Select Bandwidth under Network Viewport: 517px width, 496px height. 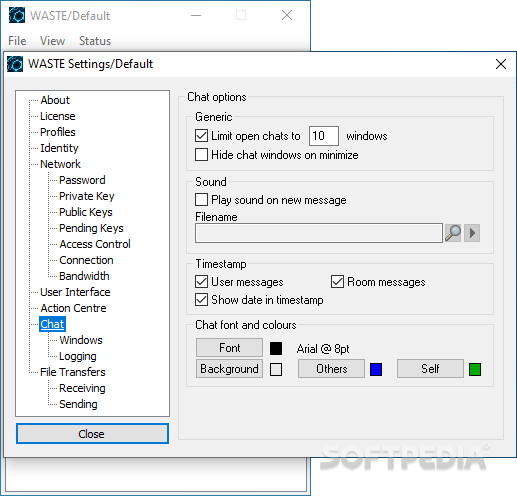click(x=84, y=276)
